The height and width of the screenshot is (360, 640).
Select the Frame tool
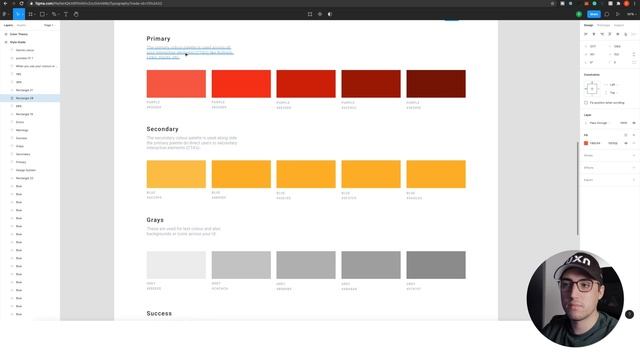[30, 14]
